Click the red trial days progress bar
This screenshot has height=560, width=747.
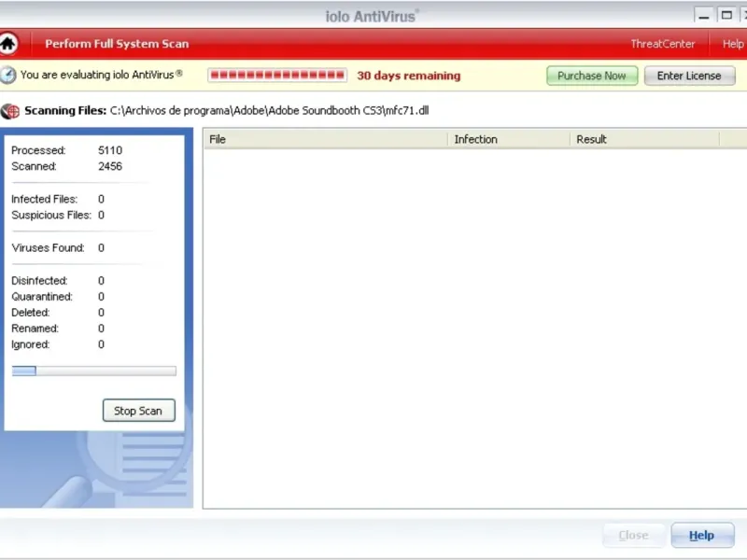click(x=277, y=76)
